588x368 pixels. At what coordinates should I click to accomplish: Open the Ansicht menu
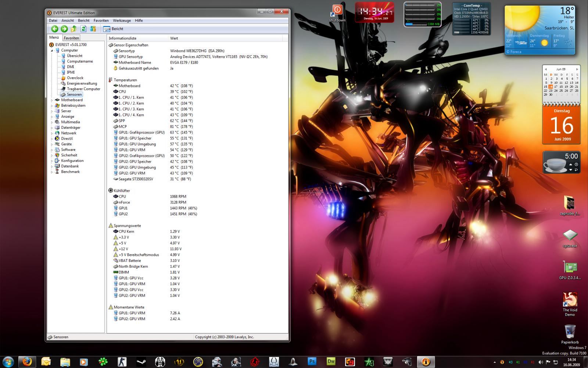point(68,21)
